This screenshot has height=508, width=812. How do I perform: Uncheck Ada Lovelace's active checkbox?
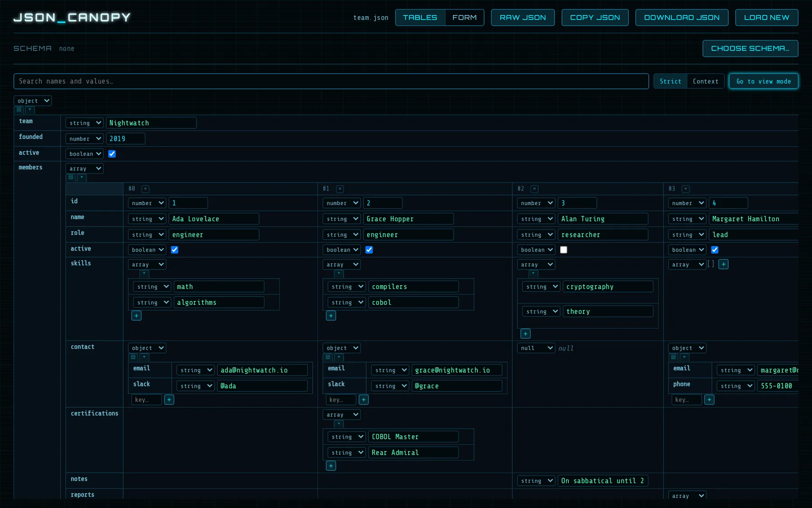point(175,250)
